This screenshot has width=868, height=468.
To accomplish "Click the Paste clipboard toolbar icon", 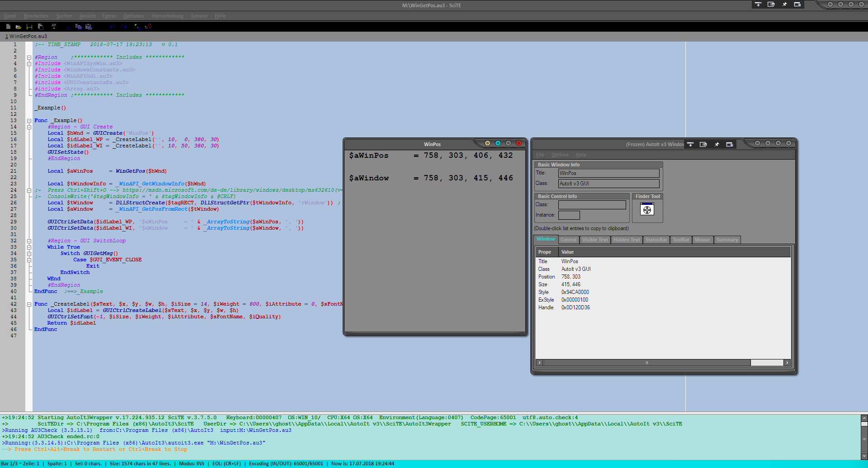I will click(89, 27).
